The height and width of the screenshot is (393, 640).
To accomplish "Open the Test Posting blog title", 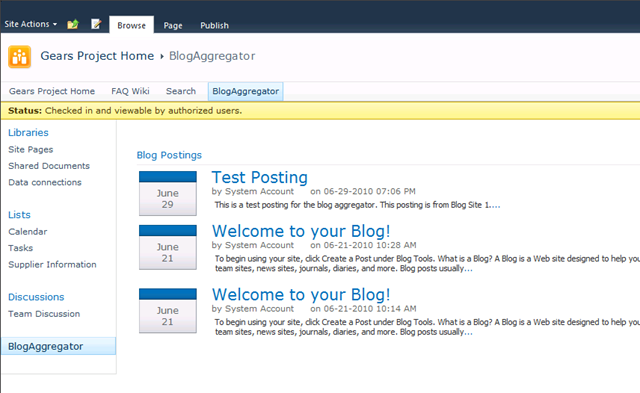I will (260, 178).
